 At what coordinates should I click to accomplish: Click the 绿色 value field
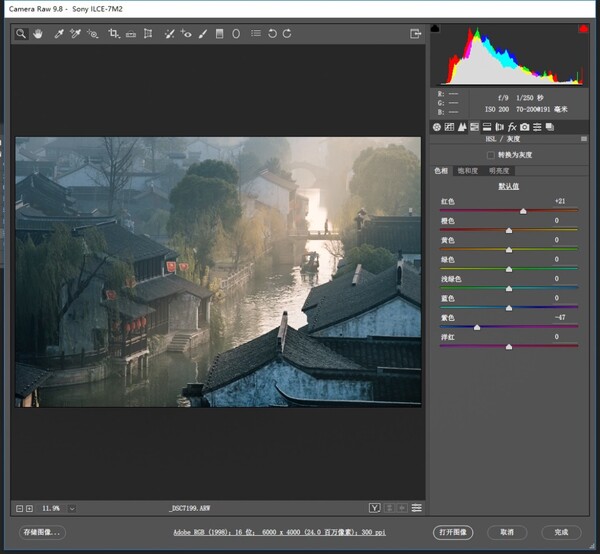[x=557, y=259]
